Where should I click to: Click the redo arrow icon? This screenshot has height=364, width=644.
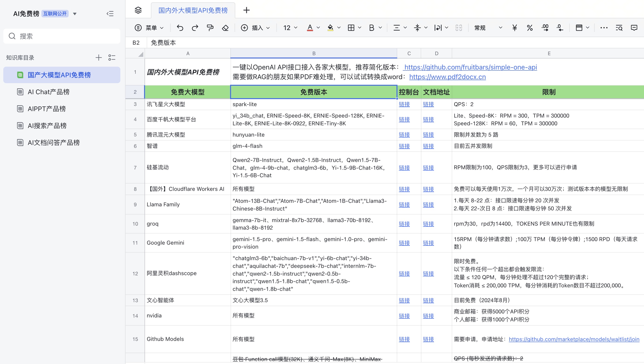coord(195,27)
